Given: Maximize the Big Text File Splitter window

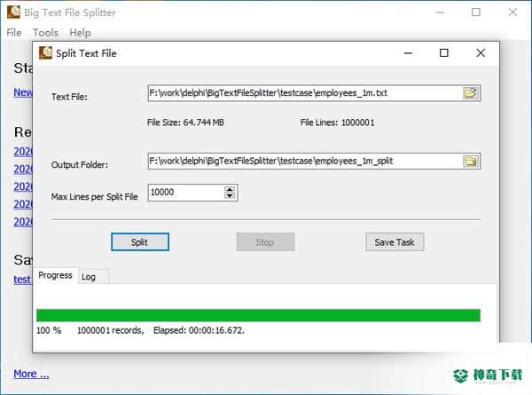Looking at the screenshot, I should point(476,12).
